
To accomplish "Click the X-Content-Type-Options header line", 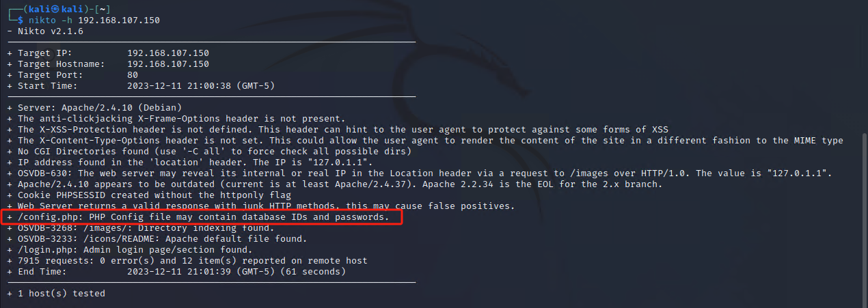I will coord(425,141).
